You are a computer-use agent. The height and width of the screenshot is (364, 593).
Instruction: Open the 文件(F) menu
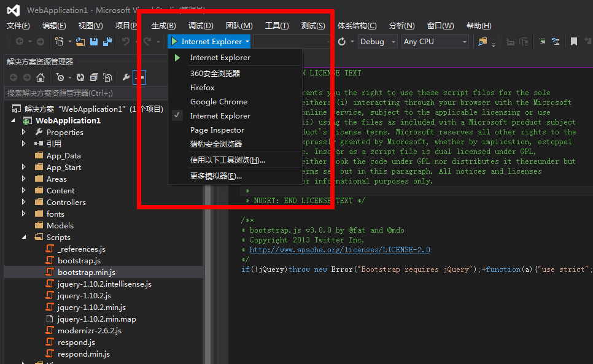[x=18, y=25]
